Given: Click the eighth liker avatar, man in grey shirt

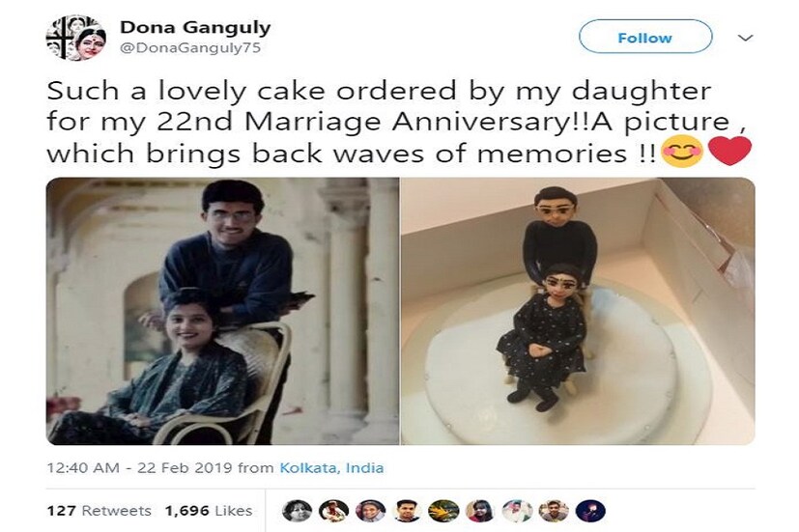Looking at the screenshot, I should click(x=554, y=511).
